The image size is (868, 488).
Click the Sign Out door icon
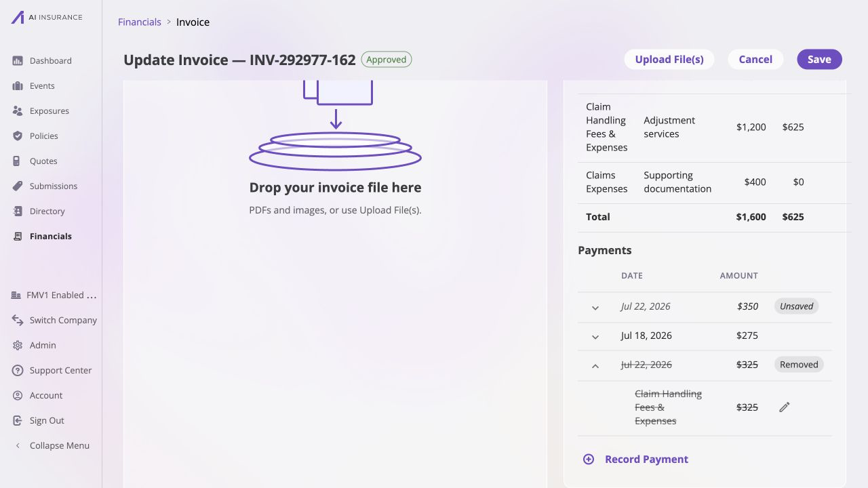point(18,421)
